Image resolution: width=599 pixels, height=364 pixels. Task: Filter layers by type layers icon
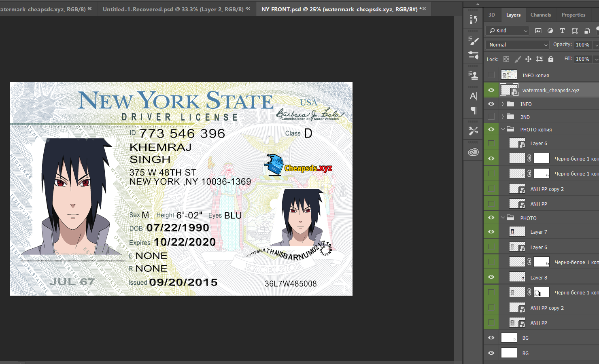562,31
